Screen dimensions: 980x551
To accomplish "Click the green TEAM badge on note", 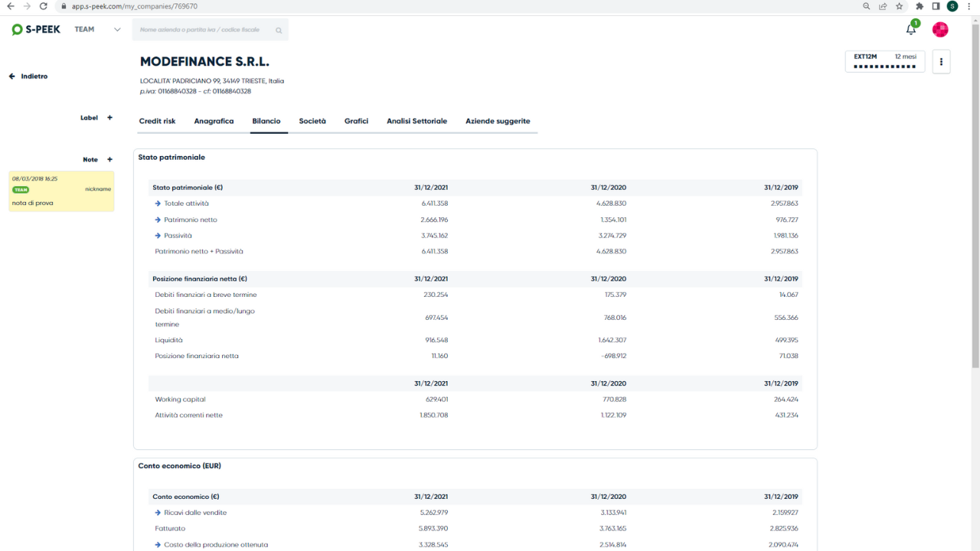I will coord(21,190).
